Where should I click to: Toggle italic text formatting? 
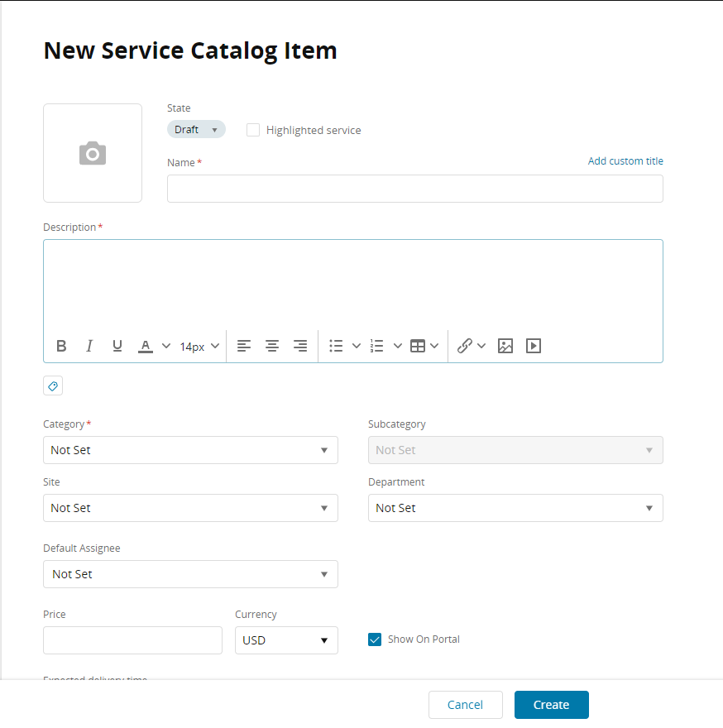tap(89, 346)
